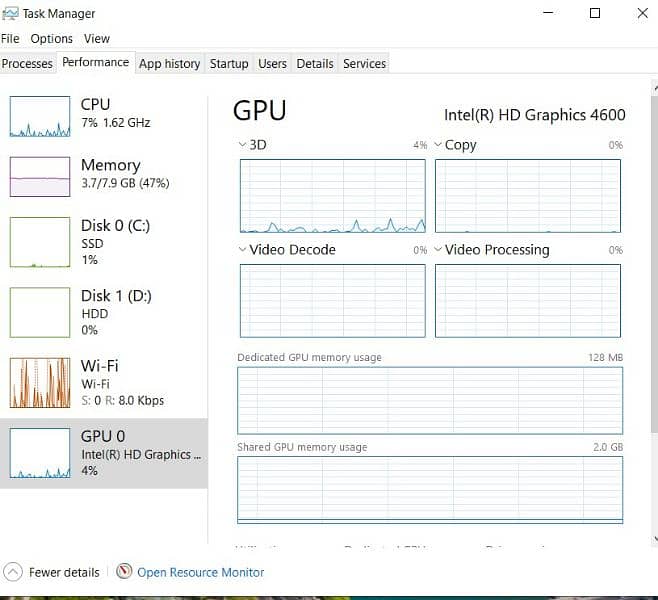
Task: Click the 3D engine usage graph
Action: point(333,196)
